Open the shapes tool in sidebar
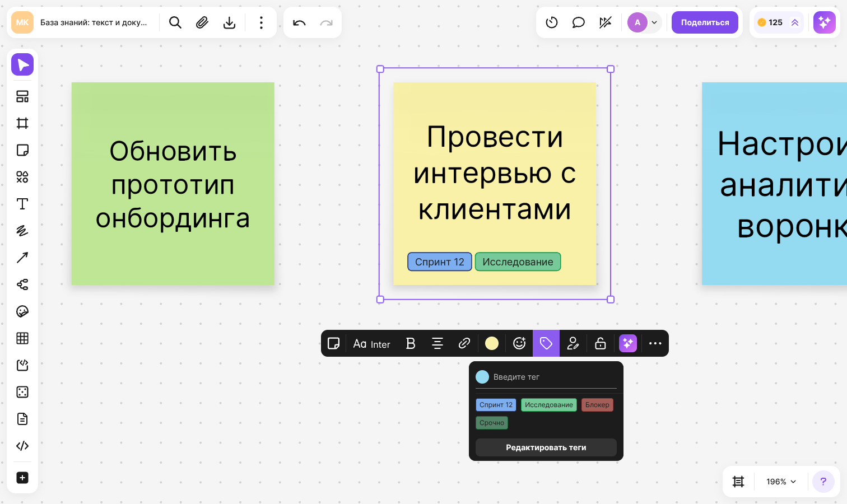This screenshot has width=847, height=504. click(x=22, y=177)
